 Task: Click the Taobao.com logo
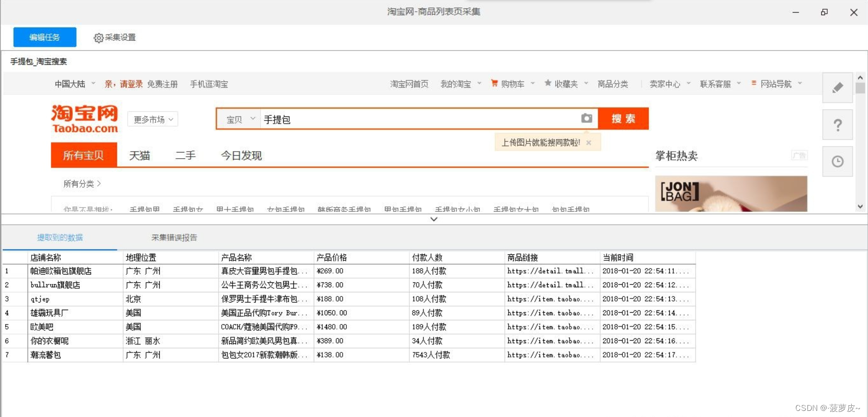(84, 119)
